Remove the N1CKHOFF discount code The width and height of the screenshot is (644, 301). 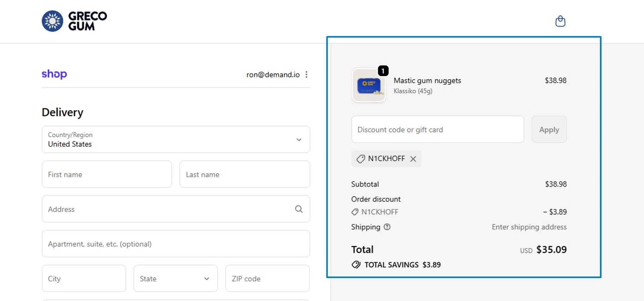tap(413, 159)
